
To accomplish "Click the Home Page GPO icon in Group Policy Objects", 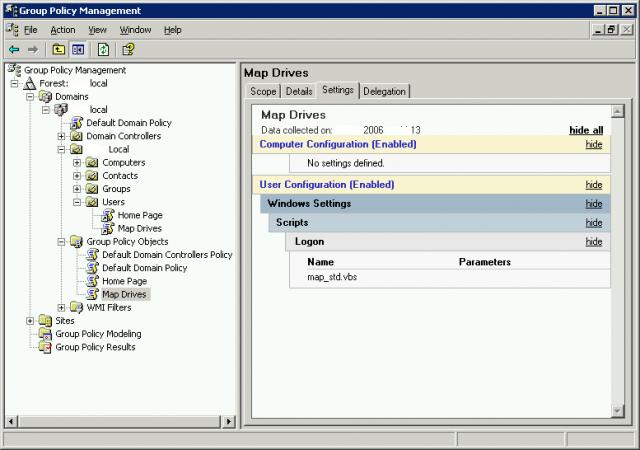I will [93, 281].
